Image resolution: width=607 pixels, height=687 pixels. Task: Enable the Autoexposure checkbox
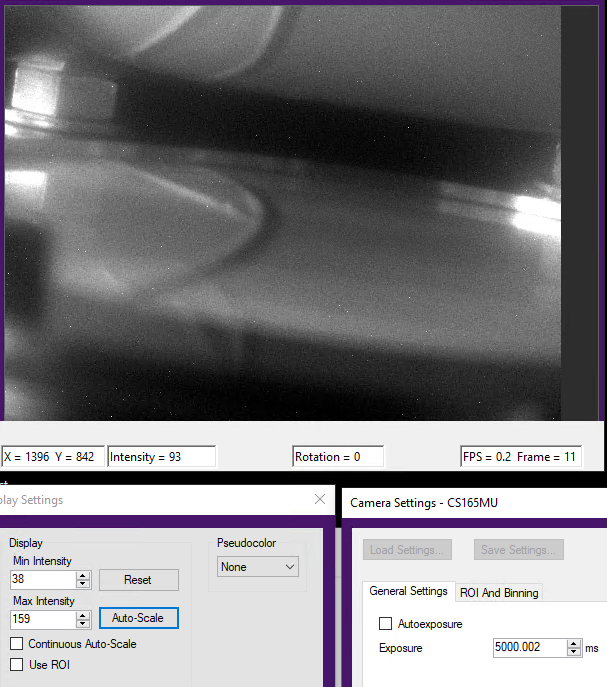tap(385, 623)
